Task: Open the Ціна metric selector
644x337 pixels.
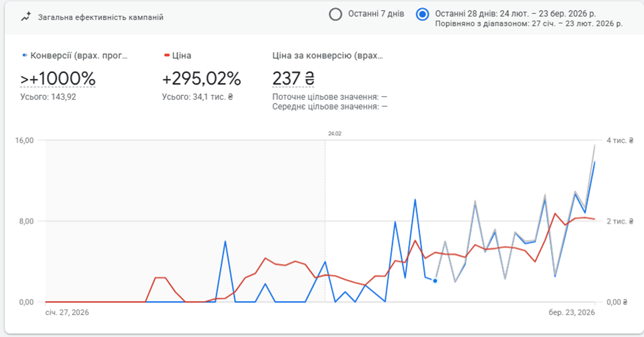Action: tap(182, 56)
